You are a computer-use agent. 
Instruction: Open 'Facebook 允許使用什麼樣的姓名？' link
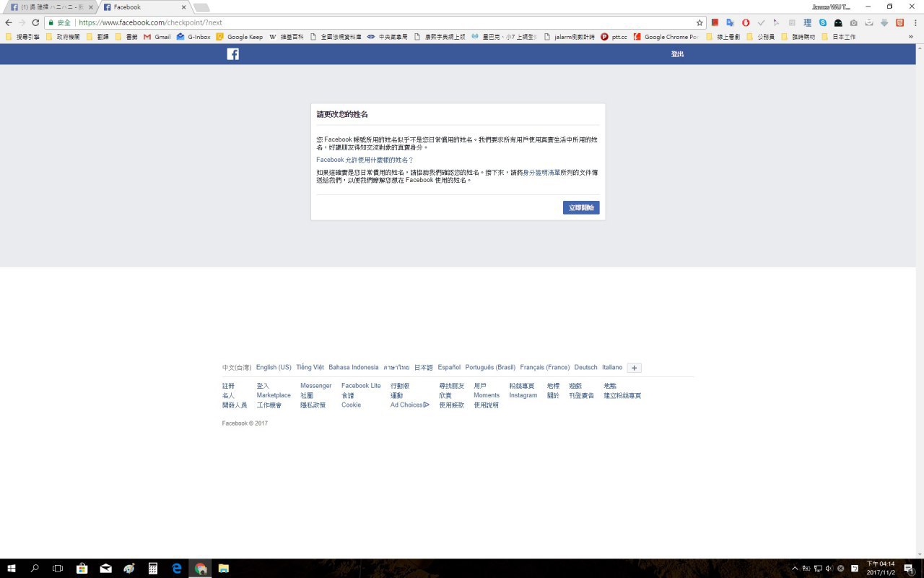[x=365, y=160]
